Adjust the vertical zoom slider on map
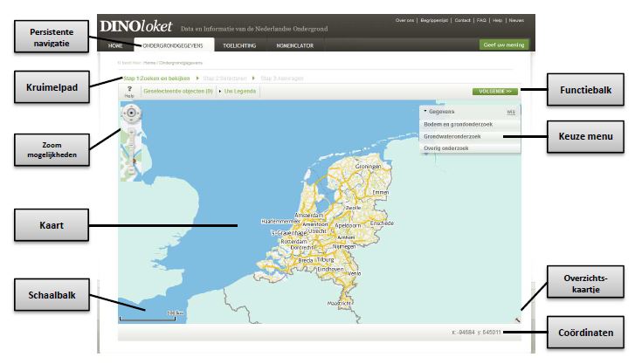 [132, 144]
